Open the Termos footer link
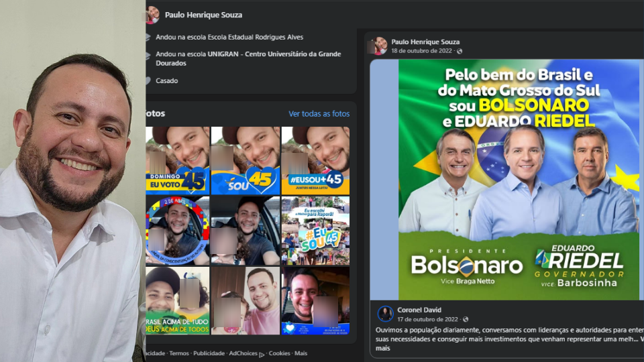This screenshot has width=644, height=362. pyautogui.click(x=179, y=353)
